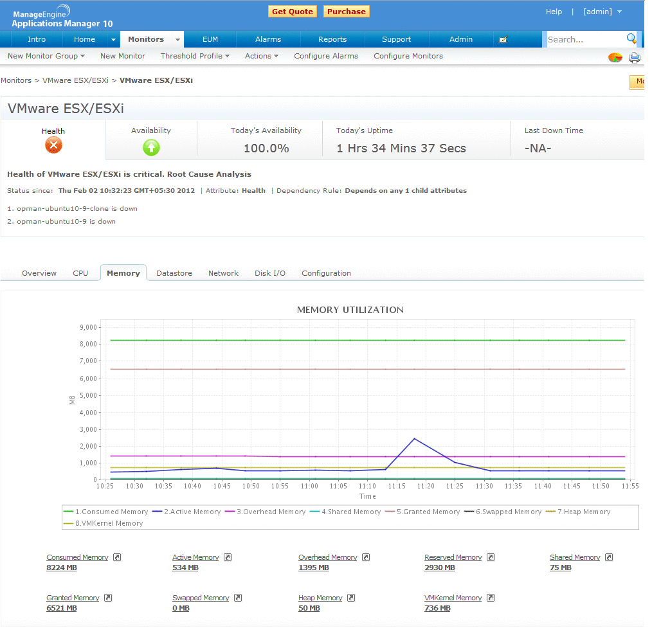The image size is (652, 644).
Task: Switch to the CPU tab
Action: [x=80, y=273]
